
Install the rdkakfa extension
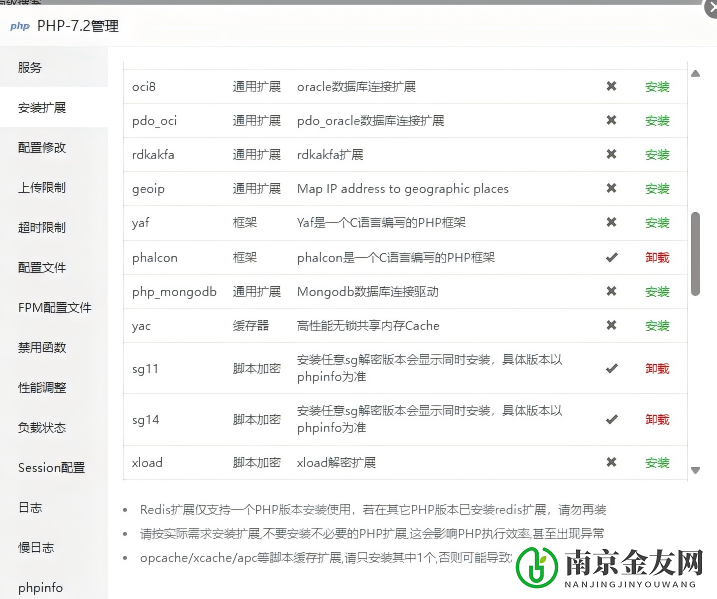[657, 155]
